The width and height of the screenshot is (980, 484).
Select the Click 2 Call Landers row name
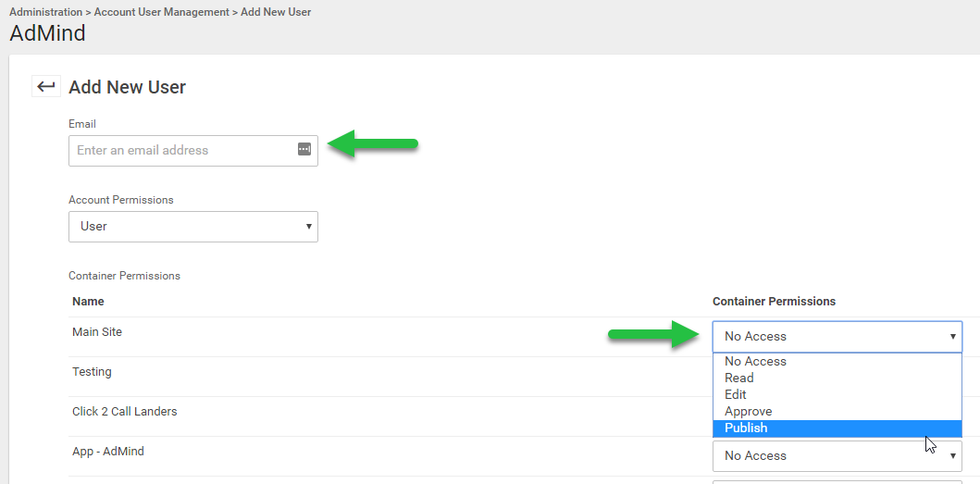click(124, 412)
